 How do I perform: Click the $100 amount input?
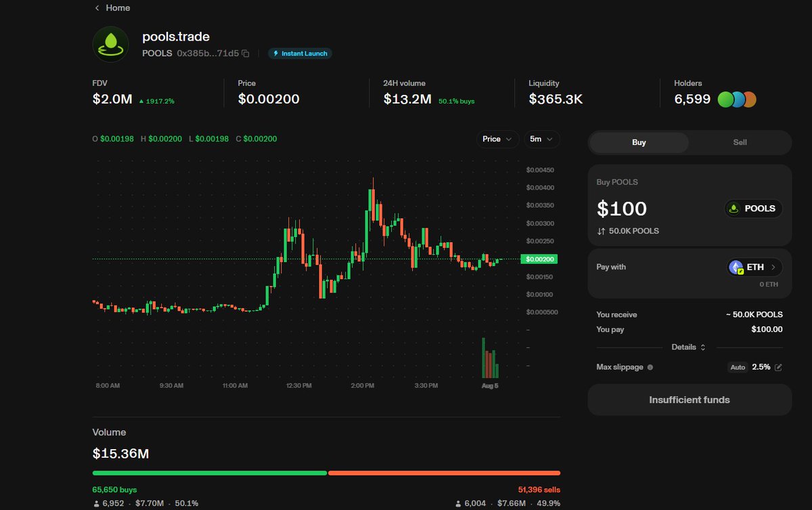(x=621, y=209)
